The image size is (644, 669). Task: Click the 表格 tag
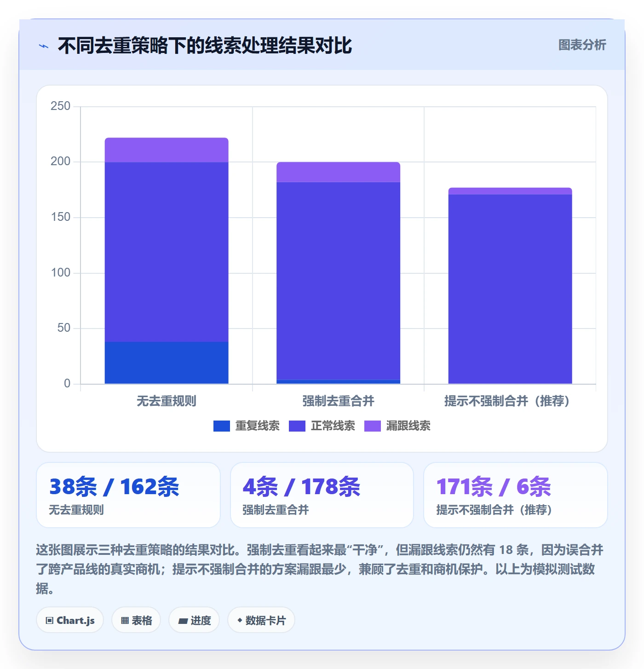136,620
